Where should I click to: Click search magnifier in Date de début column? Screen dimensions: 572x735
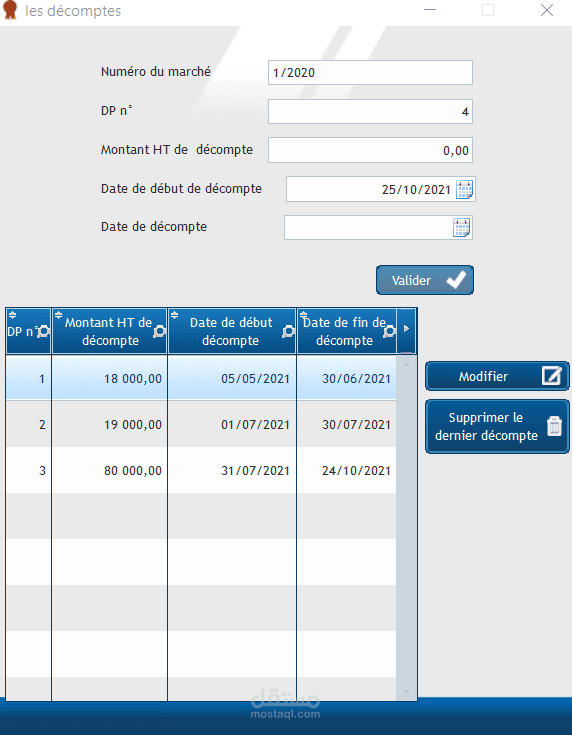tap(288, 331)
